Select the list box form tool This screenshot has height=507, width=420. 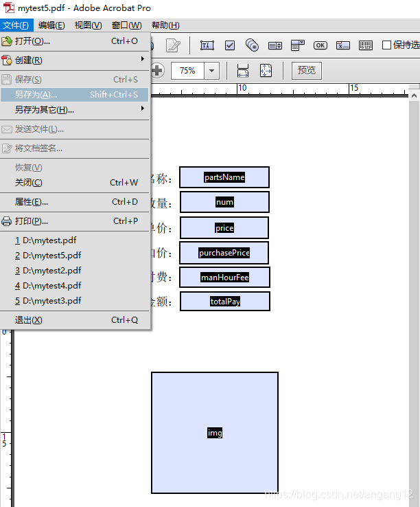coord(275,45)
